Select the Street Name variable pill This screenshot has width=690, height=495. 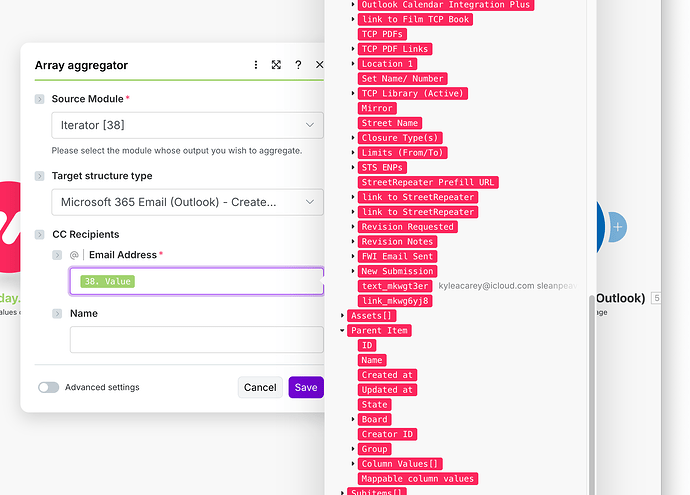coord(391,123)
